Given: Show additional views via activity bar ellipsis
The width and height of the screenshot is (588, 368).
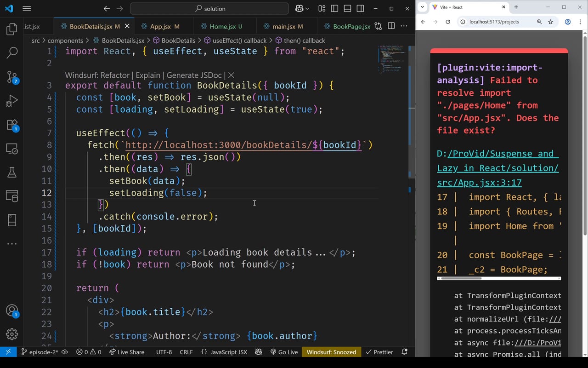Looking at the screenshot, I should tap(12, 243).
